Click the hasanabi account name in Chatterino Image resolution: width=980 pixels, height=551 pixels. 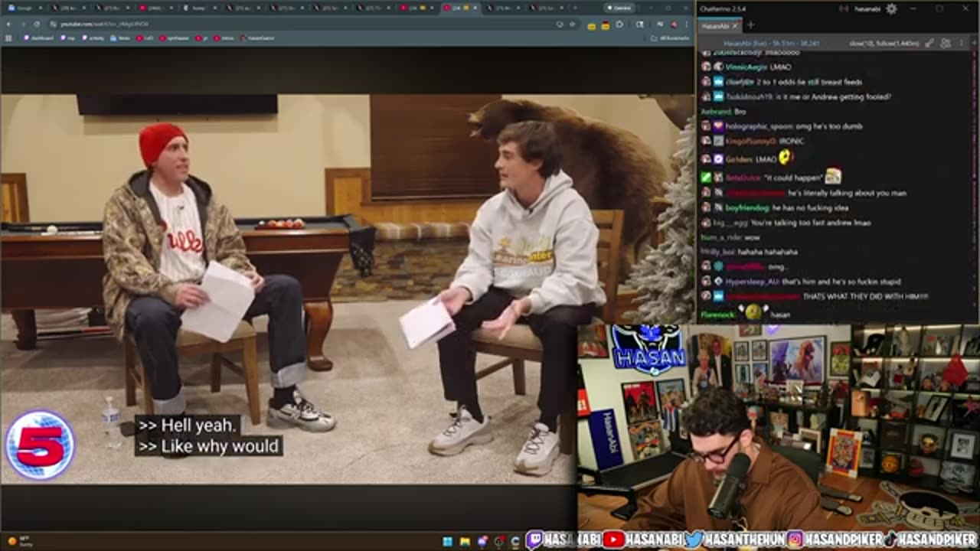tap(866, 9)
